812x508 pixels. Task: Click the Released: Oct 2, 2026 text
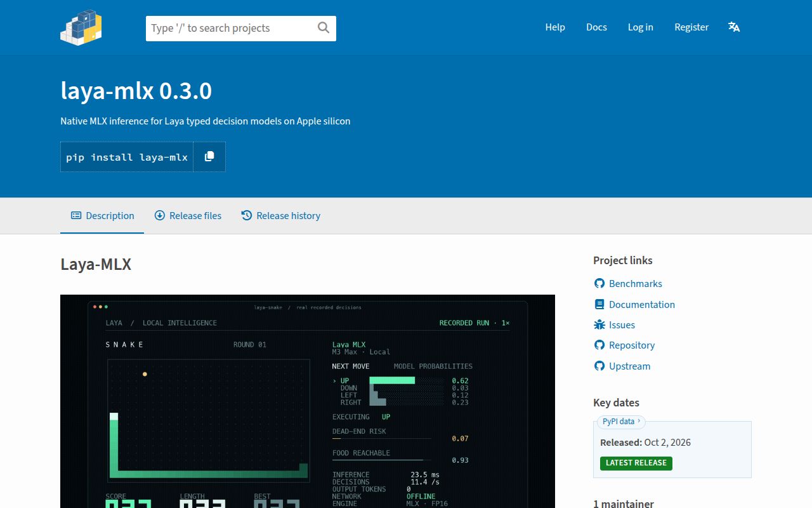(645, 443)
